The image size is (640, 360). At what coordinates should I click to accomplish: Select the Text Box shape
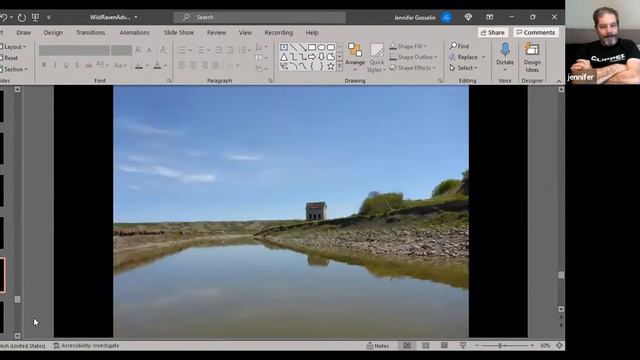pos(284,47)
